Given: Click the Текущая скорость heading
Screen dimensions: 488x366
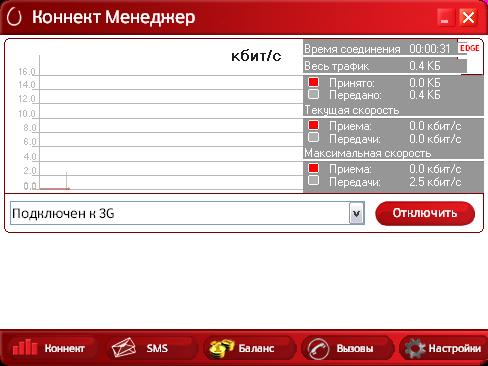Looking at the screenshot, I should coord(352,110).
